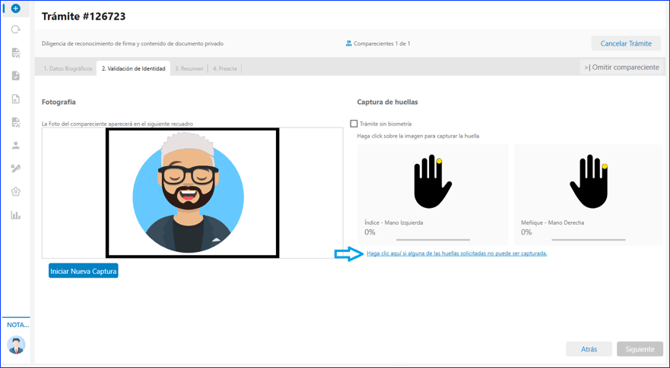Switch to the 1. Datos Biográficos tab
This screenshot has height=368, width=670.
pyautogui.click(x=68, y=68)
